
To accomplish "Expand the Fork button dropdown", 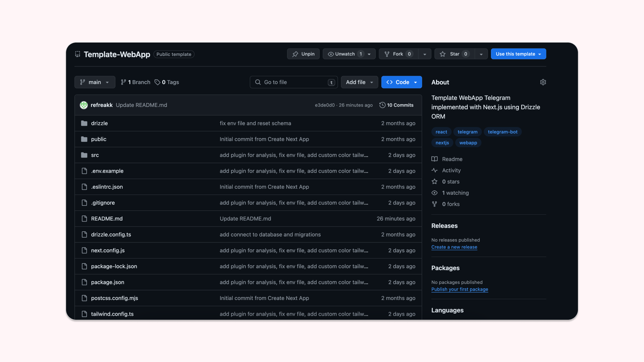I will [x=424, y=54].
